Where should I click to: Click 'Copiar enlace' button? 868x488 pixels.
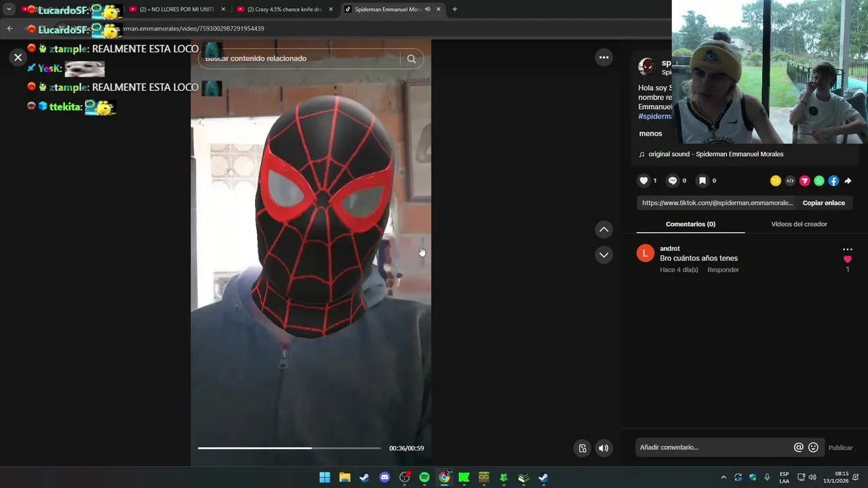click(x=824, y=203)
